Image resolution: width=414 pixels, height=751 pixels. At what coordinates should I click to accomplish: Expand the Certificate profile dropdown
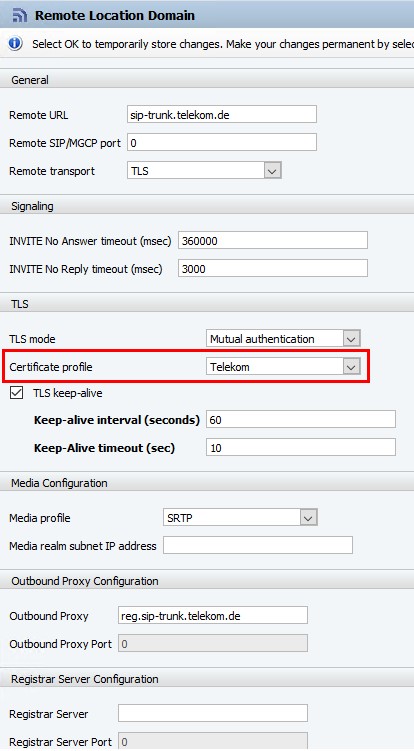283,367
